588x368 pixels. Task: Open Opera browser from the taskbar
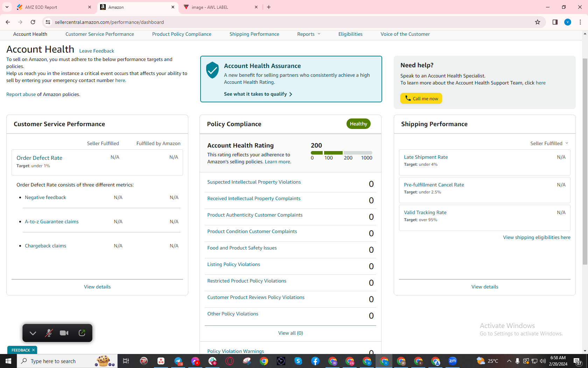tap(230, 361)
